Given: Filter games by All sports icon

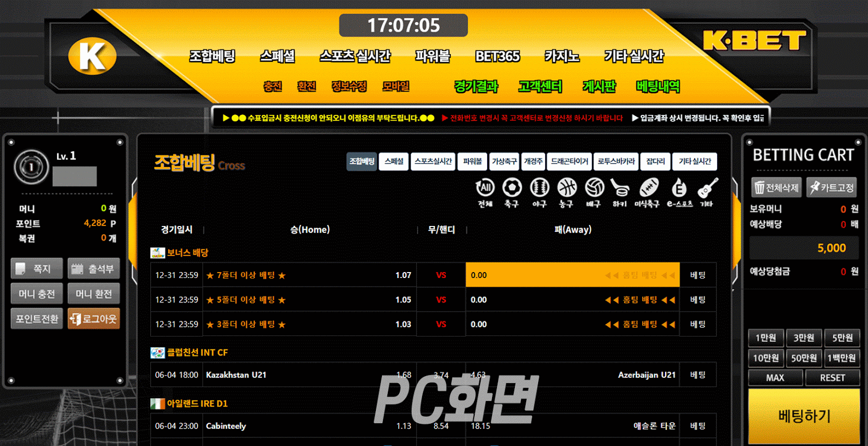Looking at the screenshot, I should (x=485, y=193).
